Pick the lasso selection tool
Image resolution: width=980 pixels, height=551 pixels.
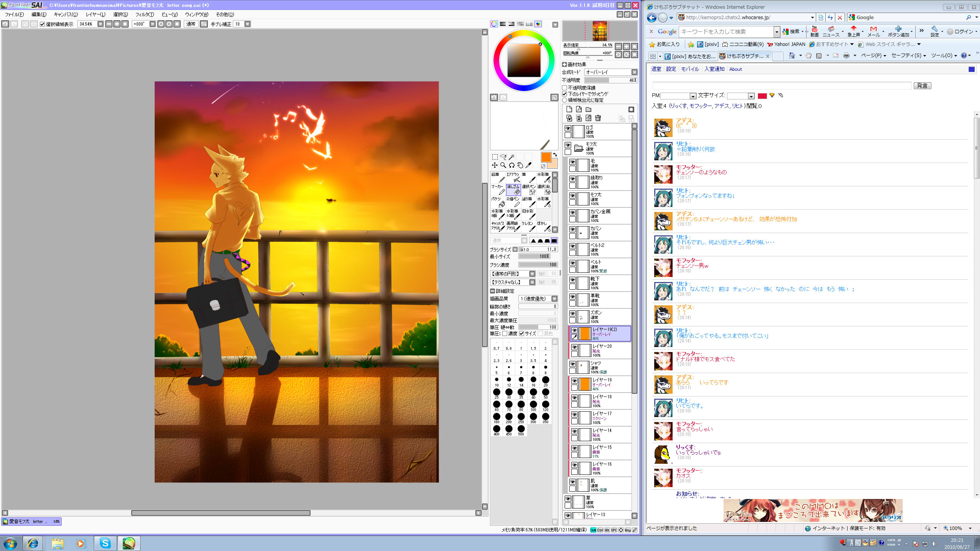tap(503, 157)
